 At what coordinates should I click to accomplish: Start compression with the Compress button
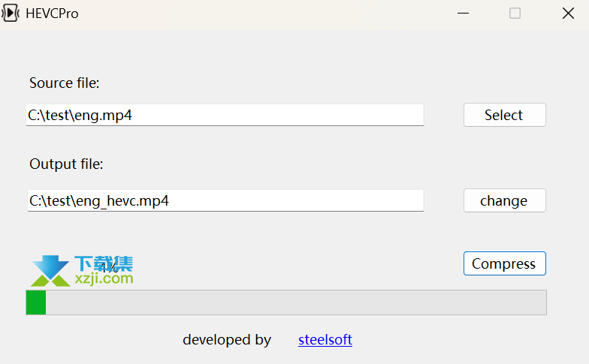[x=505, y=263]
